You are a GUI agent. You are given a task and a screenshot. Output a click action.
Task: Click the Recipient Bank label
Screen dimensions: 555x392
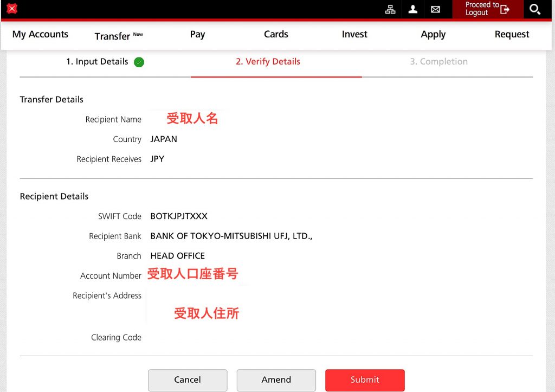pyautogui.click(x=115, y=236)
